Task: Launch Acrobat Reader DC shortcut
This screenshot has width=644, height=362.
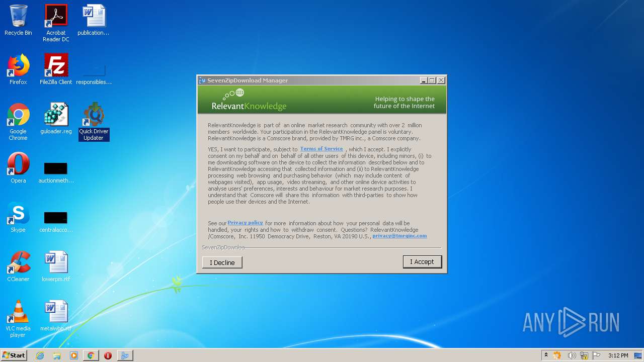Action: coord(56,23)
